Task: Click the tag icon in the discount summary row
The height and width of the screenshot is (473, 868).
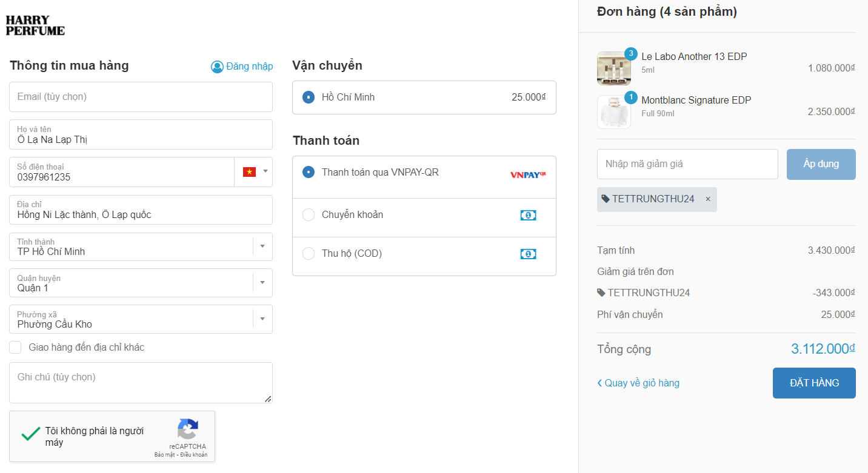Action: 601,293
